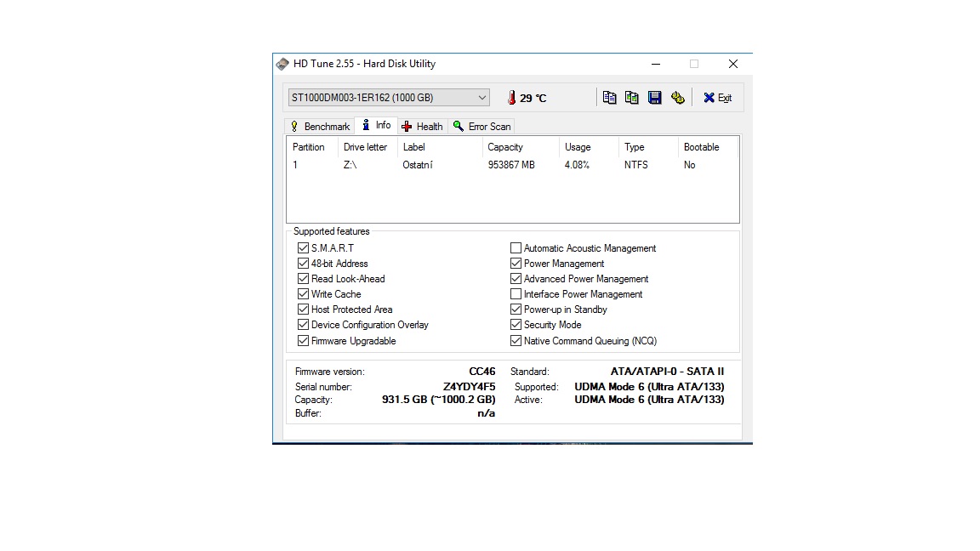Toggle the Device Configuration Overlay checkbox
The image size is (980, 551).
(x=303, y=325)
